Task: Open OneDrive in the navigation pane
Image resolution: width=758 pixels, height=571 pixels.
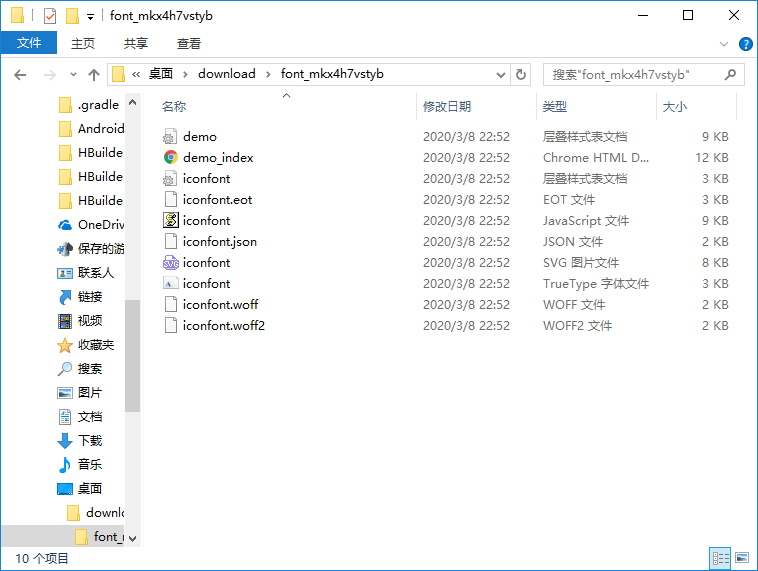Action: pos(91,225)
